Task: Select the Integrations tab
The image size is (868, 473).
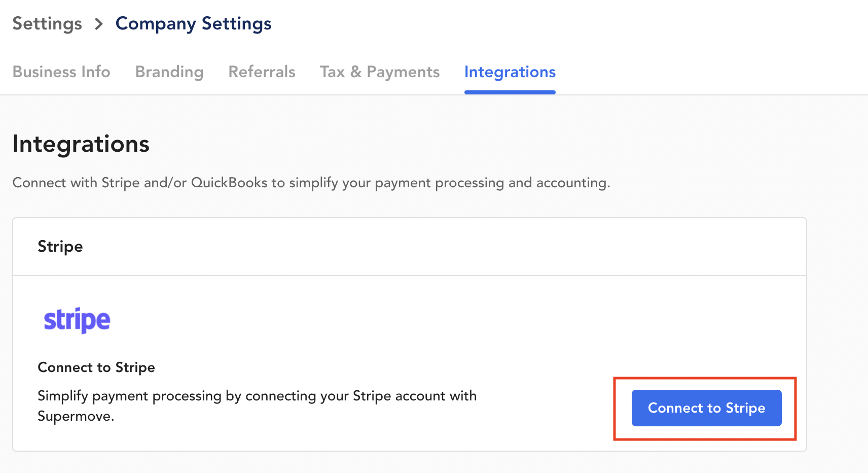Action: pyautogui.click(x=510, y=72)
